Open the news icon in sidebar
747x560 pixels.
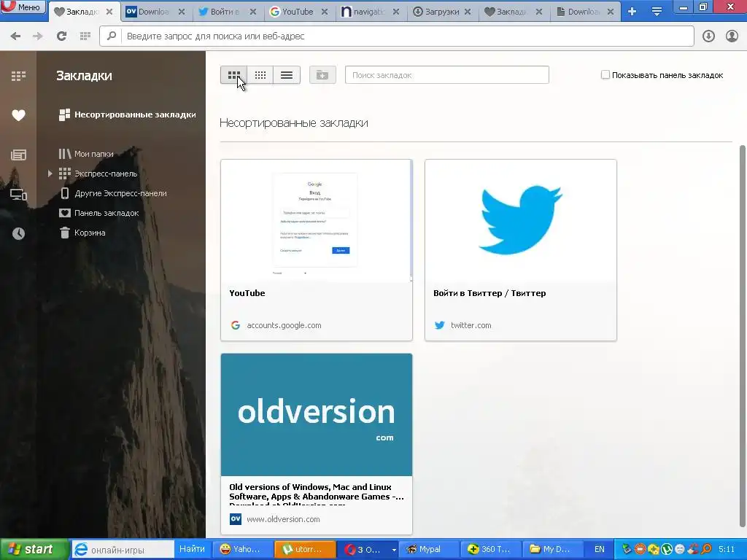point(18,155)
